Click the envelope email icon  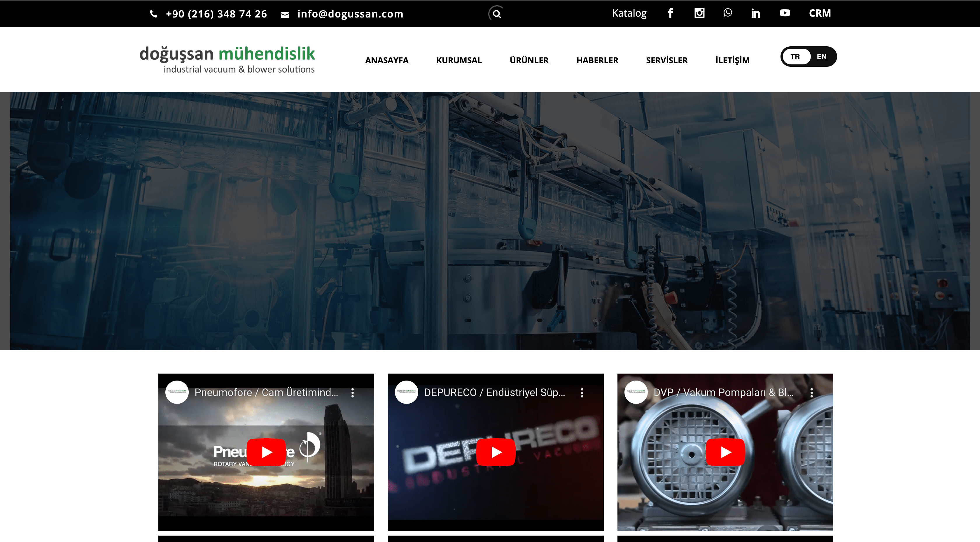[285, 15]
